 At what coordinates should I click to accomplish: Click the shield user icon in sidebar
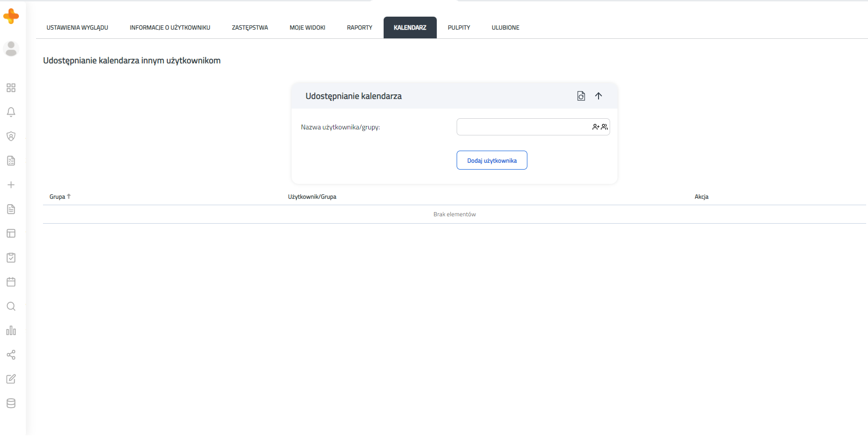tap(11, 136)
